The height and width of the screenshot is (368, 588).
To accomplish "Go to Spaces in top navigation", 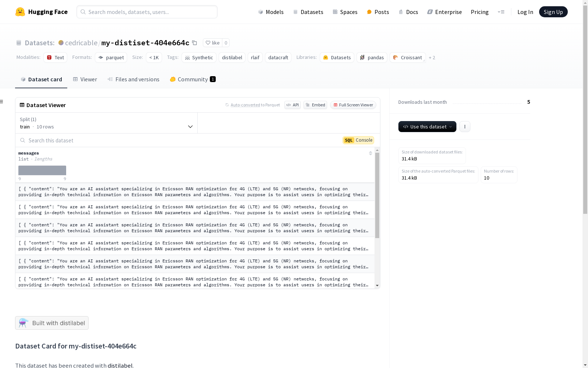I will (345, 12).
